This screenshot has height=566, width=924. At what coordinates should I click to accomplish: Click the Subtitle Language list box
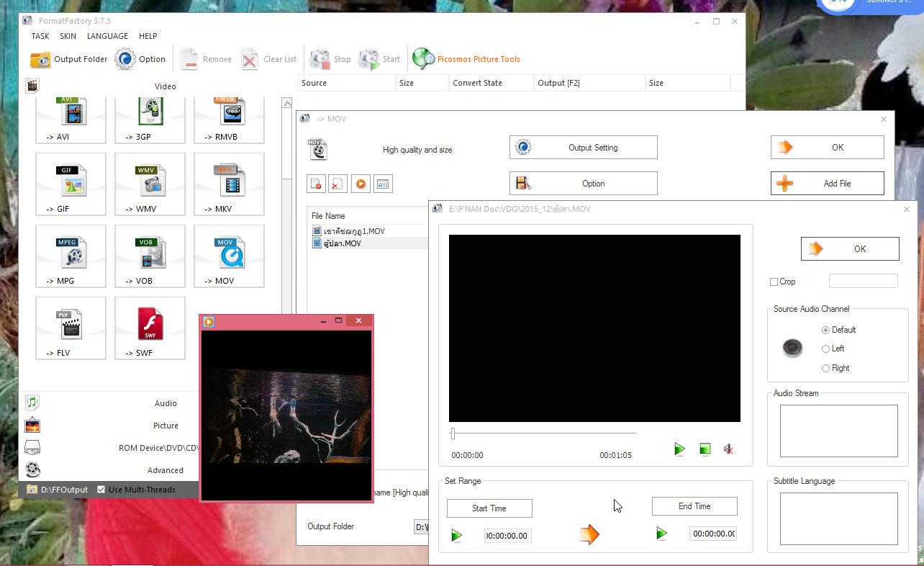(x=839, y=518)
